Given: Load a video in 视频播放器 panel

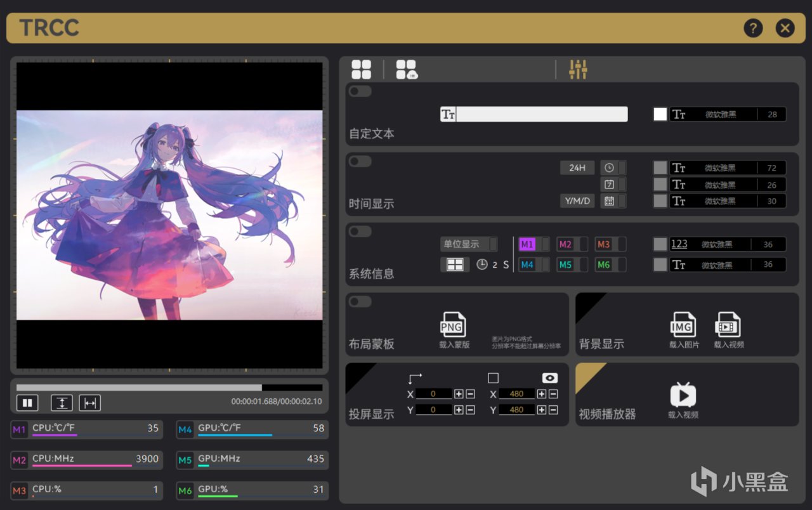Looking at the screenshot, I should pos(683,400).
